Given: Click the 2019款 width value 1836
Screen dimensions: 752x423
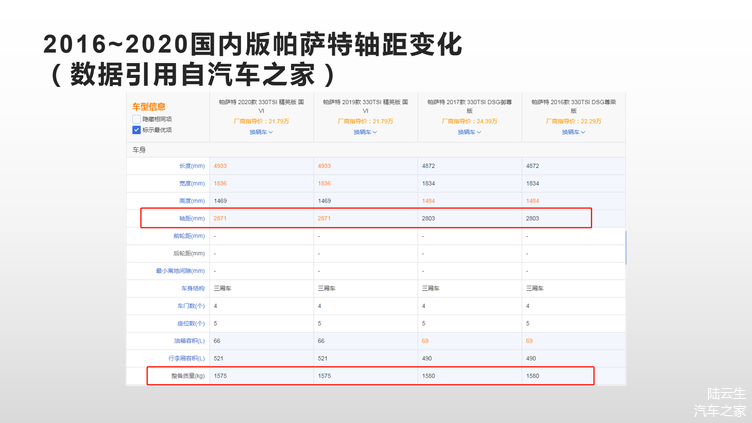Looking at the screenshot, I should tap(324, 183).
